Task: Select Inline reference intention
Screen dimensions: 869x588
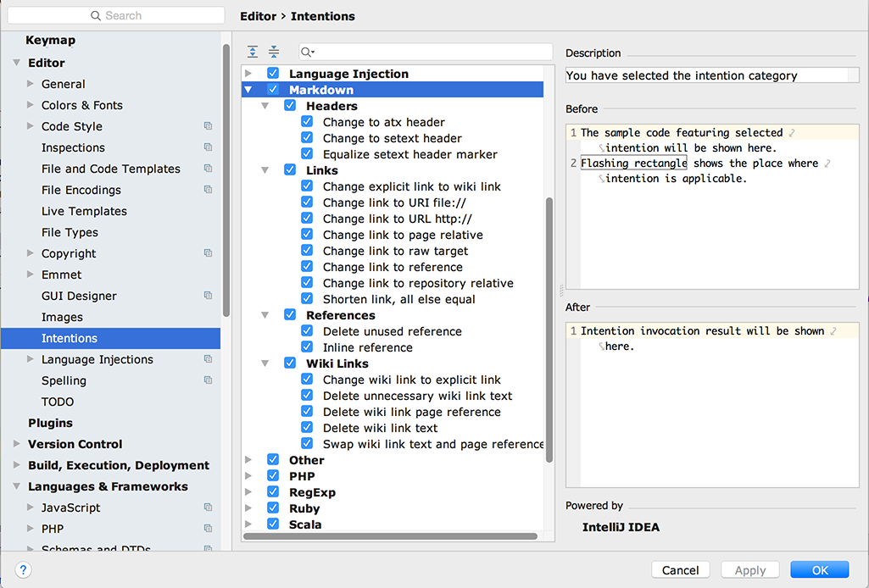Action: pos(368,347)
